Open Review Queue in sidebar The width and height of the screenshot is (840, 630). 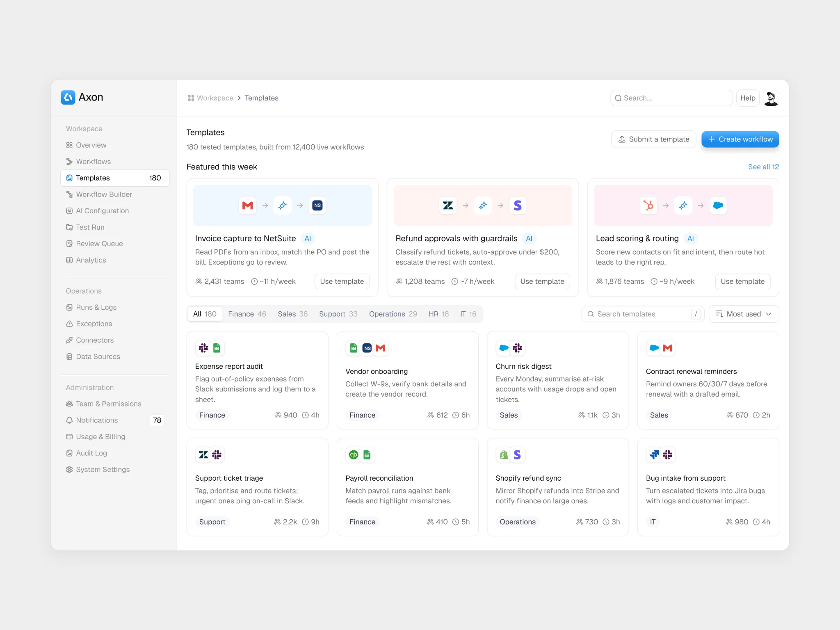(x=115, y=244)
